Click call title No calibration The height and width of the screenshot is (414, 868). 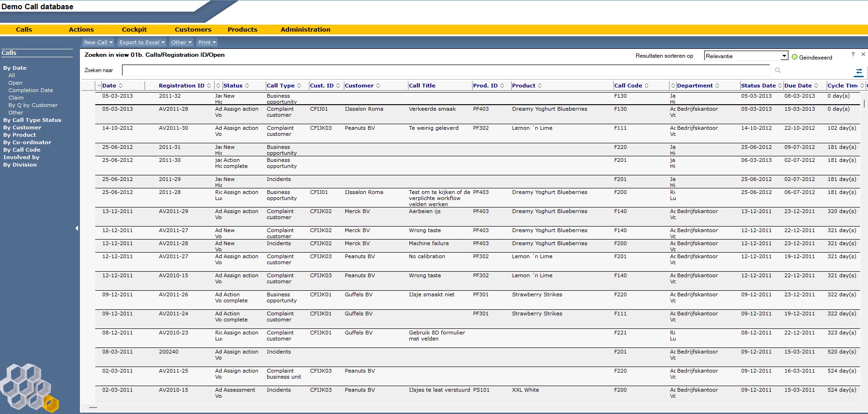[x=427, y=256]
